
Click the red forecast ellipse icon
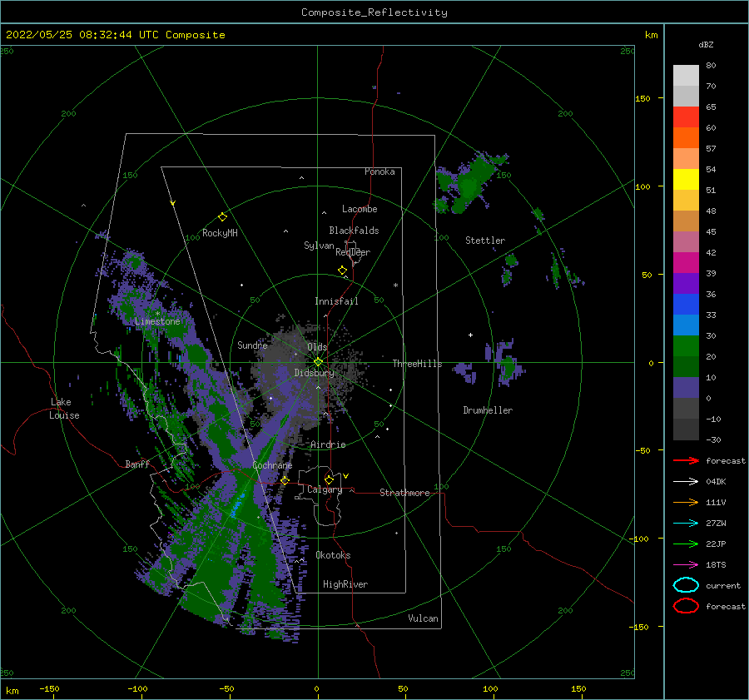coord(686,606)
